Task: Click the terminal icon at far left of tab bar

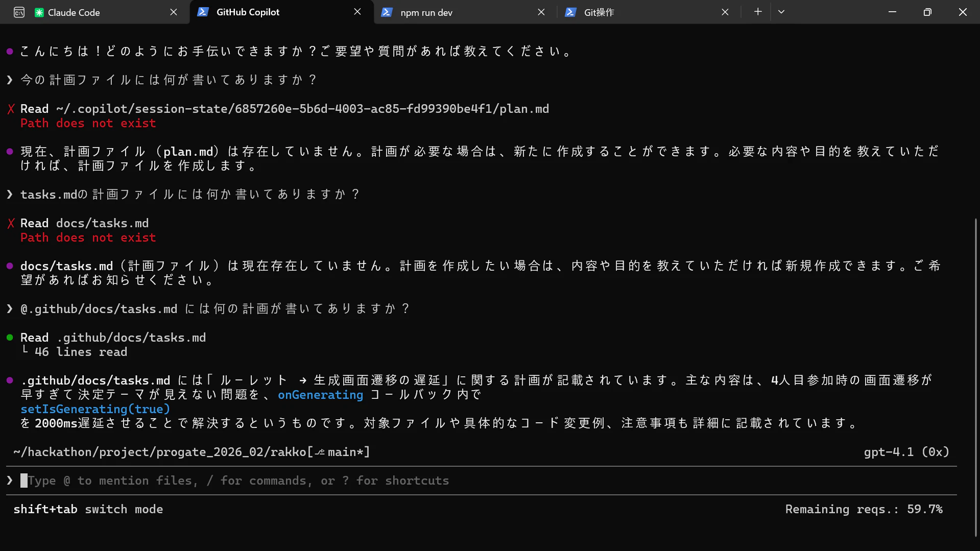Action: pos(19,12)
